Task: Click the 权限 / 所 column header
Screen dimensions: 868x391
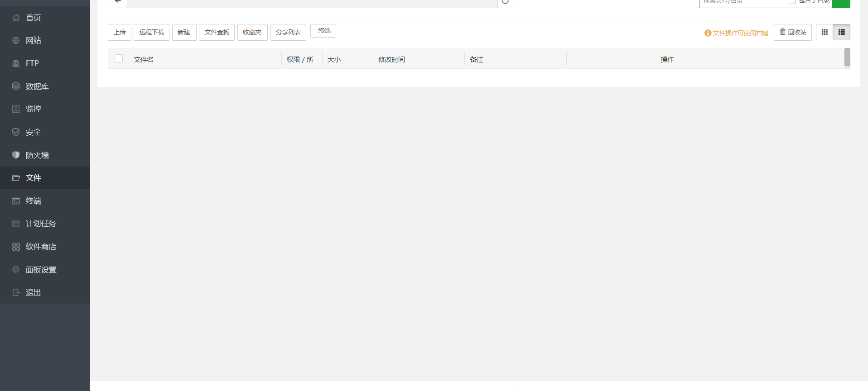Action: (300, 59)
